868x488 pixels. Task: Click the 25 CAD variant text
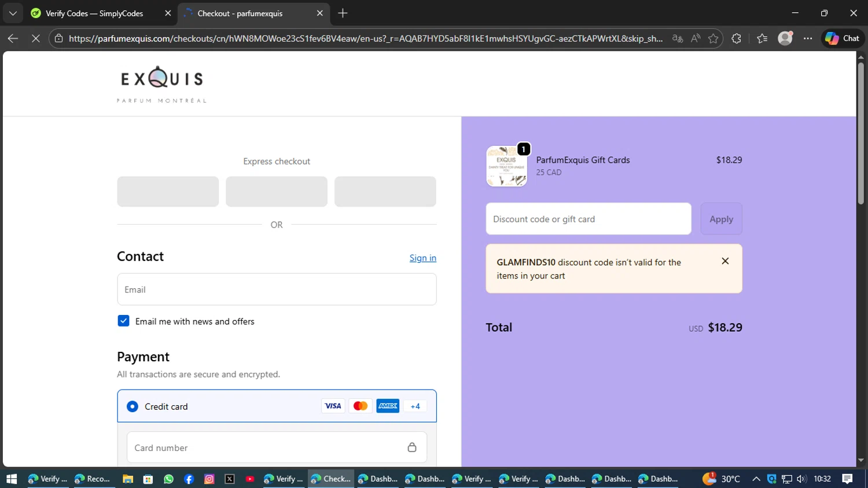point(549,173)
